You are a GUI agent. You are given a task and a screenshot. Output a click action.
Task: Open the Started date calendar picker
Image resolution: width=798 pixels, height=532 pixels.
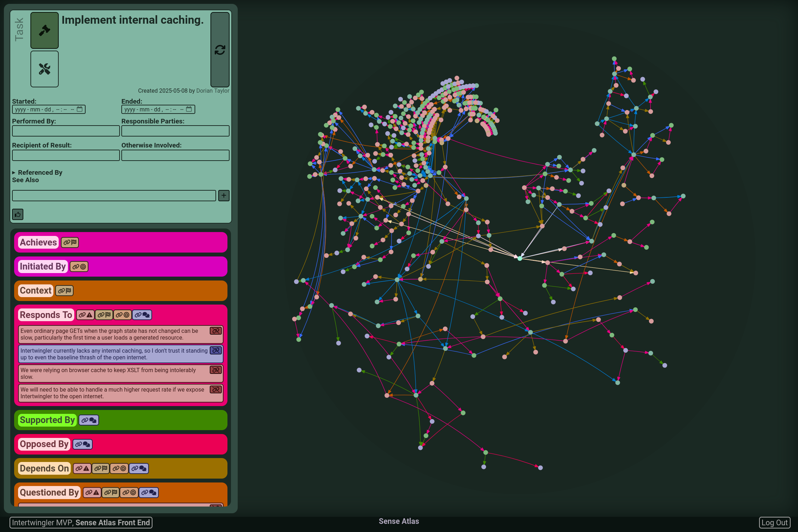click(80, 109)
